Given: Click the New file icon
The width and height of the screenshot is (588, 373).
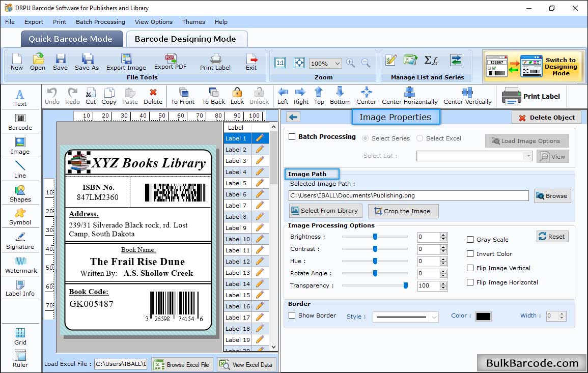Looking at the screenshot, I should click(x=16, y=62).
